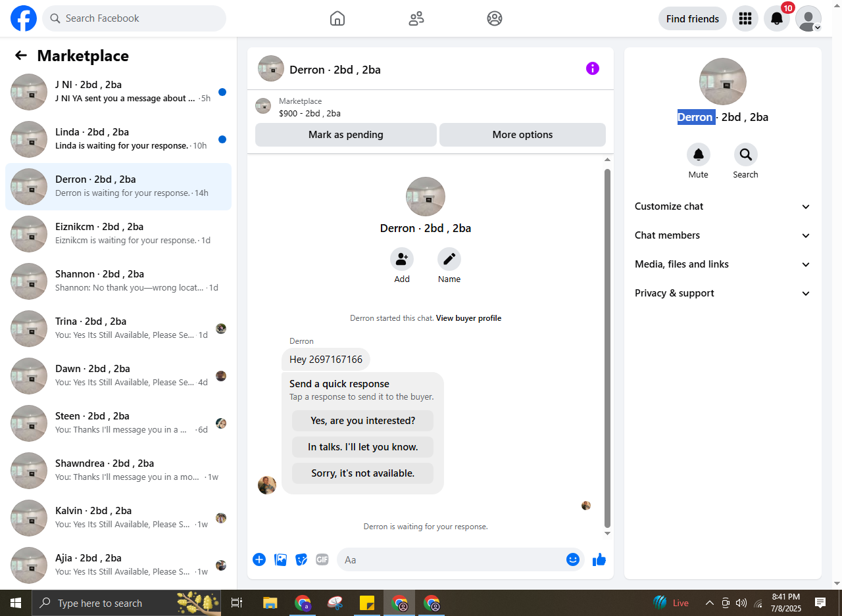Open the purple conversation info icon

[x=593, y=68]
